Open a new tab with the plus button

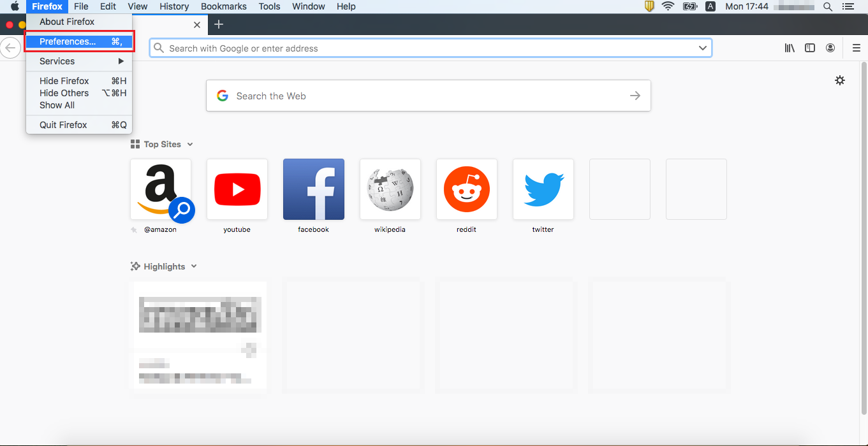[219, 24]
